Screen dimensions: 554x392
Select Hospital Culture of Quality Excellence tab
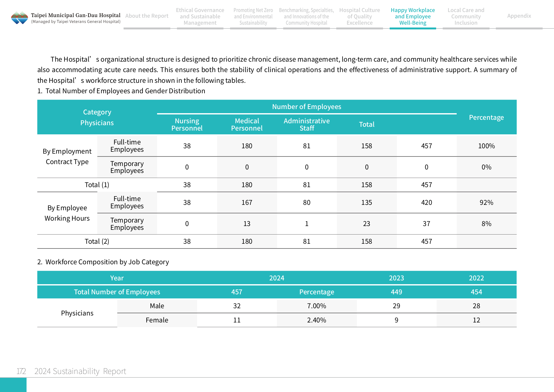360,16
